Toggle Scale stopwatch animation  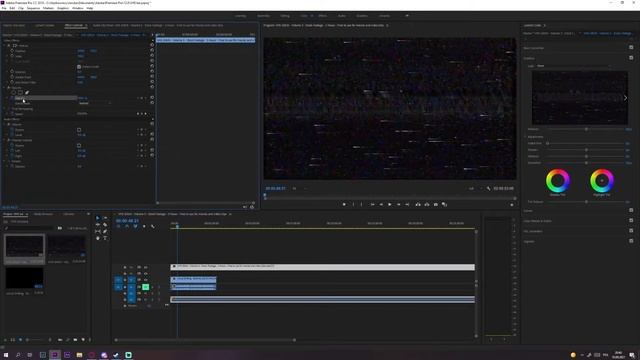pos(12,56)
